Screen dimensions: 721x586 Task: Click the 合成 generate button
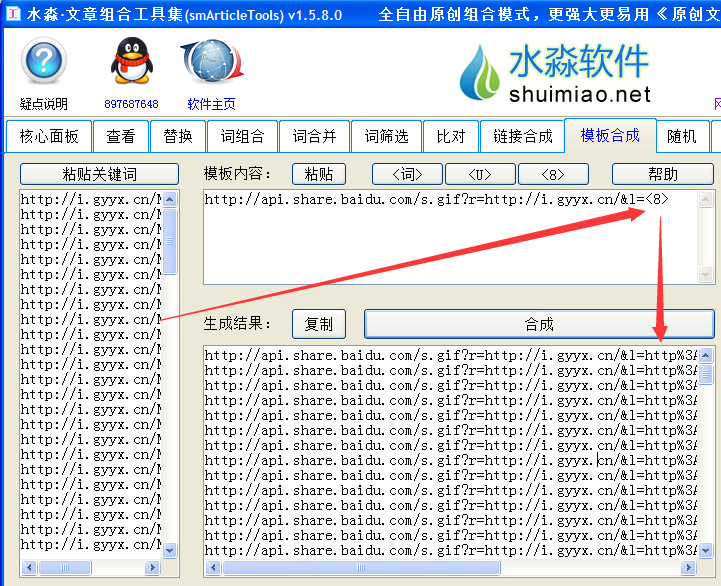point(539,324)
